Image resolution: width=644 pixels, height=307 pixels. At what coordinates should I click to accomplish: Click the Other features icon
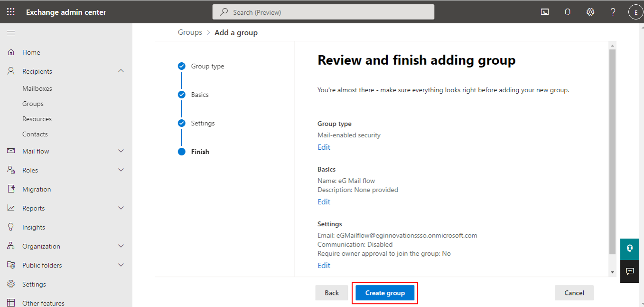pyautogui.click(x=11, y=303)
